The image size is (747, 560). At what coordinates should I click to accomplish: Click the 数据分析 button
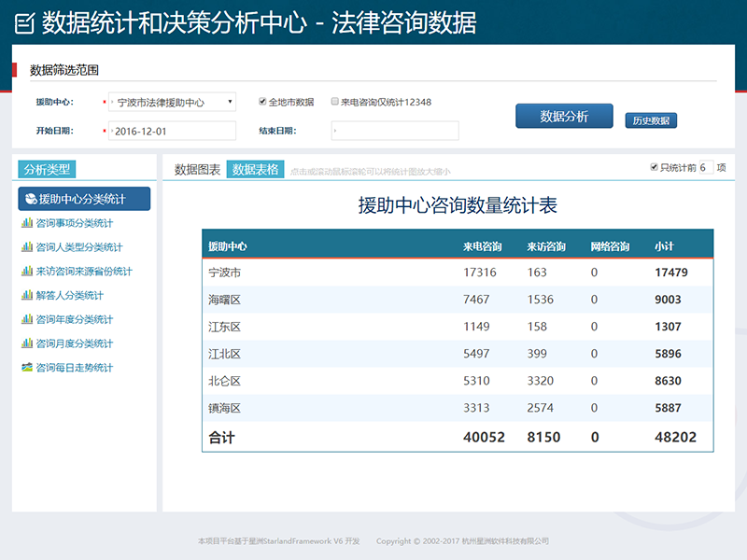click(x=564, y=116)
